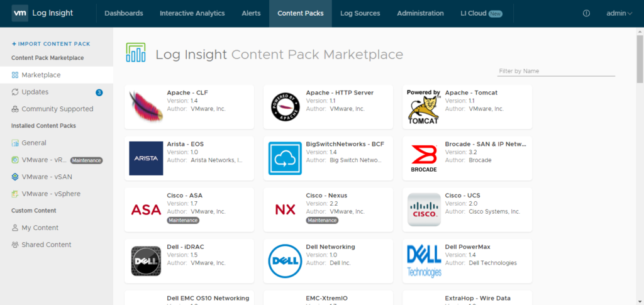The width and height of the screenshot is (644, 305).
Task: Open Updates in the sidebar
Action: tap(35, 92)
